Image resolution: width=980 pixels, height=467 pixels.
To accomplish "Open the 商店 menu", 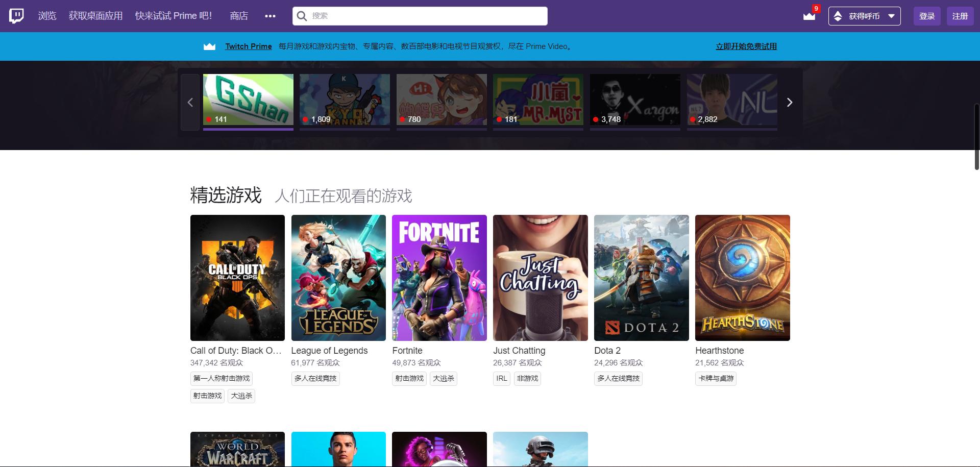I will coord(239,15).
